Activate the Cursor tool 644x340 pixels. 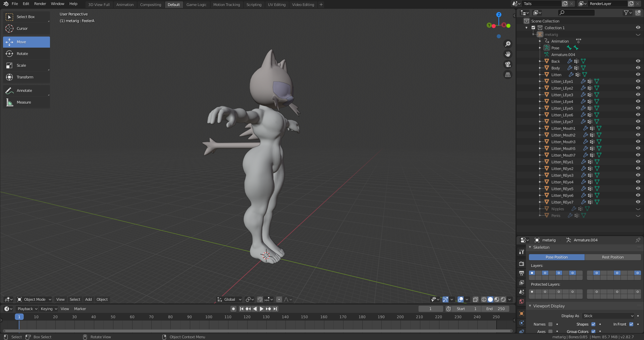click(x=26, y=29)
